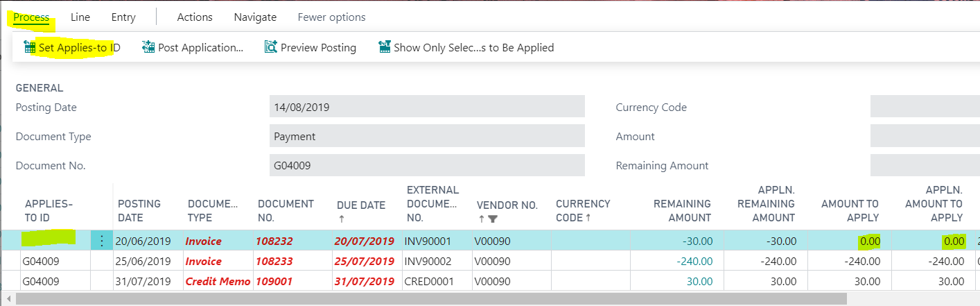This screenshot has width=980, height=306.
Task: Click the Show Only Selected Entries icon
Action: coord(385,47)
